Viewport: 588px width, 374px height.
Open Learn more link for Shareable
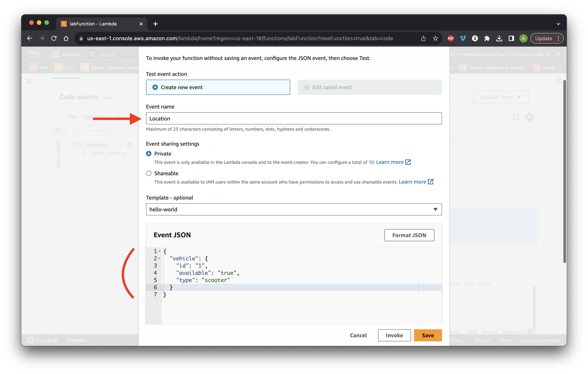tap(416, 182)
